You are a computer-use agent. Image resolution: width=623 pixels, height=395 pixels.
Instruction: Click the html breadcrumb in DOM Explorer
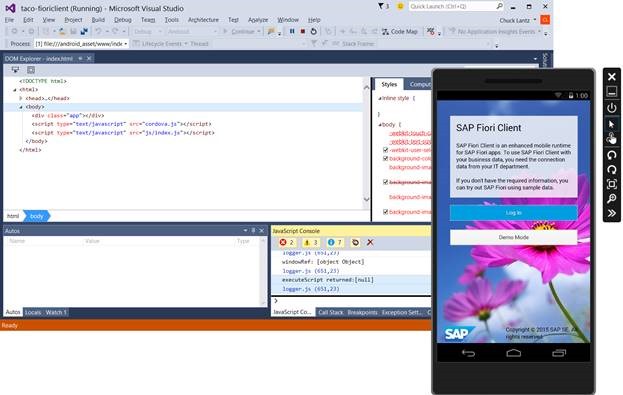[13, 216]
